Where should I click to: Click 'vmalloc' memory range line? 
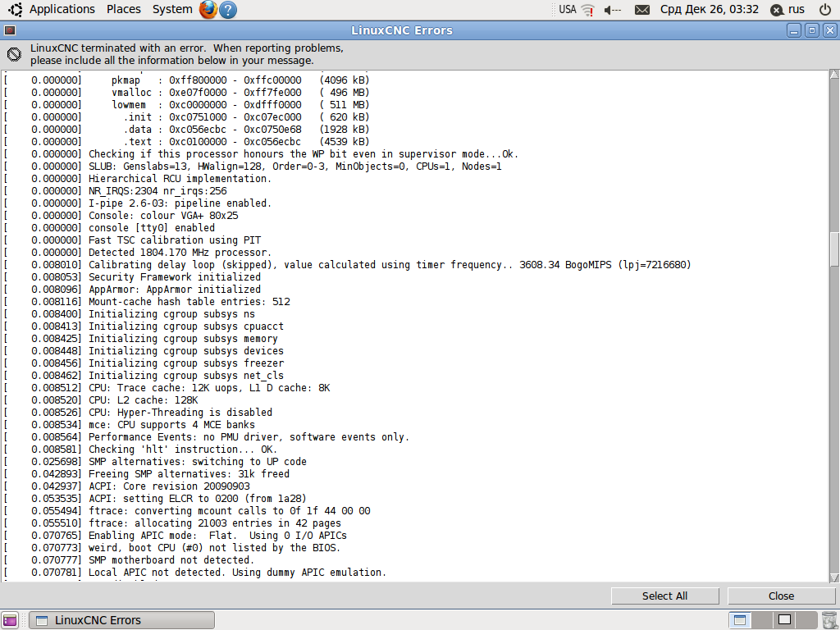[x=240, y=92]
